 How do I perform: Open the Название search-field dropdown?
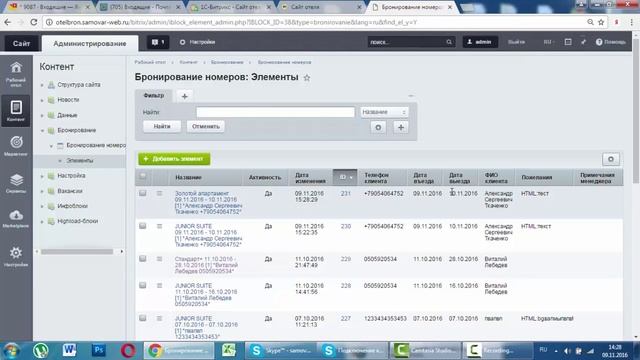(x=384, y=112)
